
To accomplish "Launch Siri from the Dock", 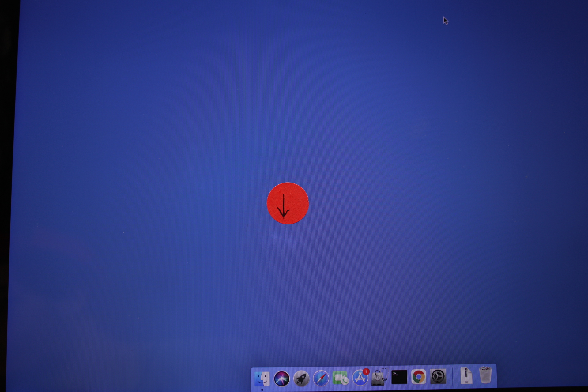I will tap(282, 379).
